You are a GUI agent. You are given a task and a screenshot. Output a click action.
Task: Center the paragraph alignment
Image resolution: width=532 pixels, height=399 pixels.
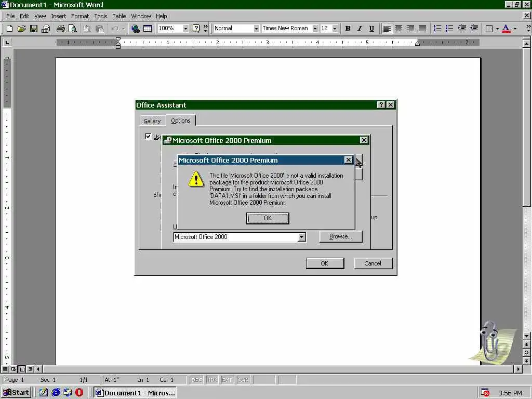[398, 29]
